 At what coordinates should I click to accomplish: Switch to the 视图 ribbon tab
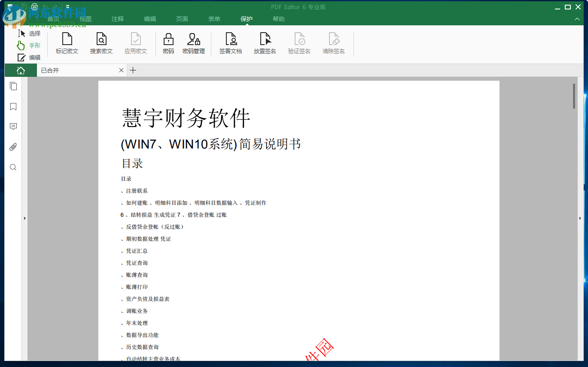pos(85,19)
